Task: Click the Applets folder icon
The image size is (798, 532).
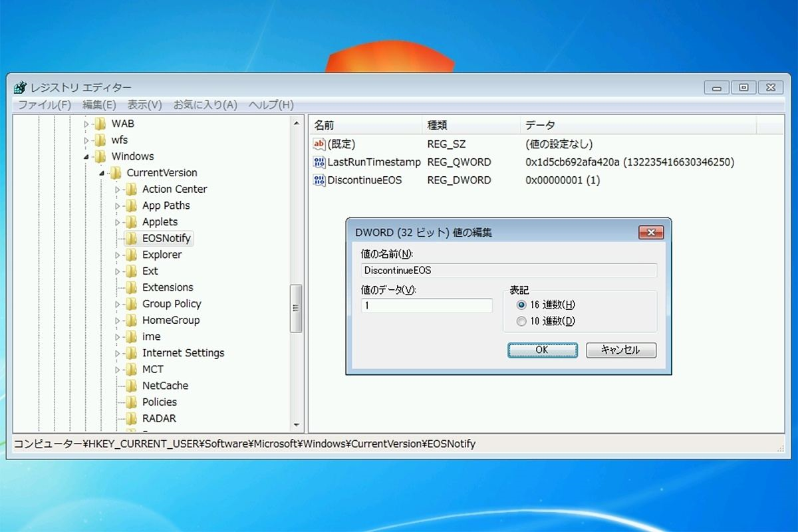Action: (131, 222)
